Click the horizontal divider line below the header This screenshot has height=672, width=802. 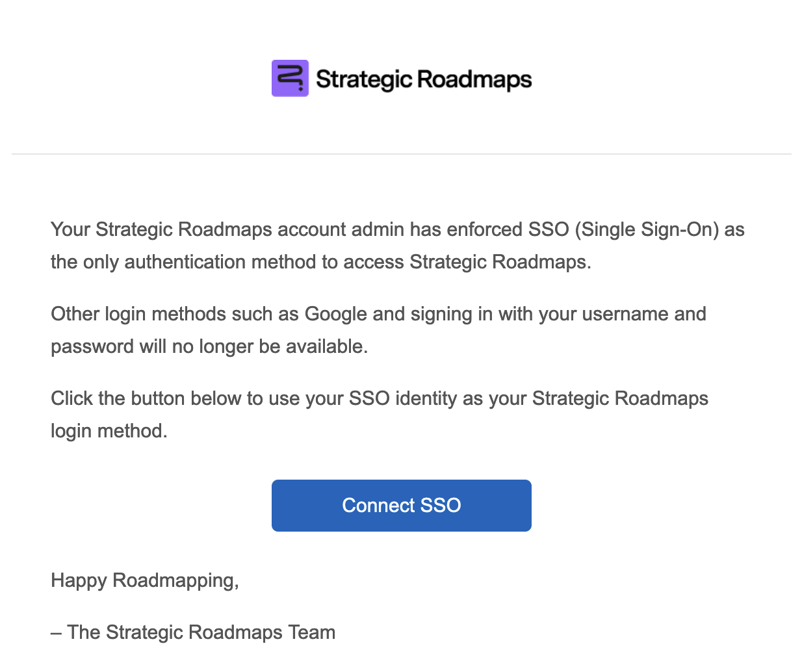tap(401, 154)
